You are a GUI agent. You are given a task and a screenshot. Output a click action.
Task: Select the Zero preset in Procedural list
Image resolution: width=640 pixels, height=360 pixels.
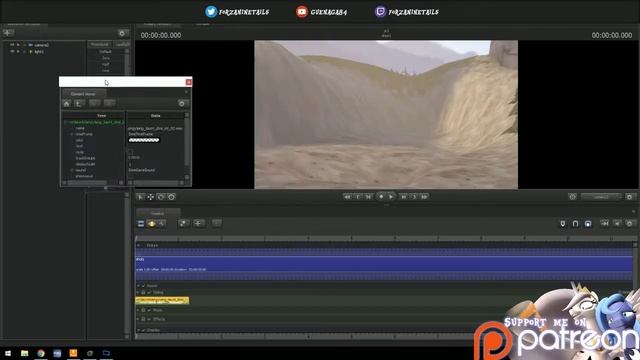(105, 58)
